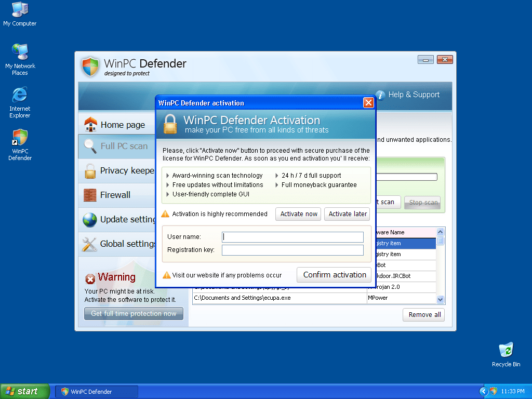Viewport: 532px width, 399px height.
Task: Open Update settings globe icon
Action: 90,219
